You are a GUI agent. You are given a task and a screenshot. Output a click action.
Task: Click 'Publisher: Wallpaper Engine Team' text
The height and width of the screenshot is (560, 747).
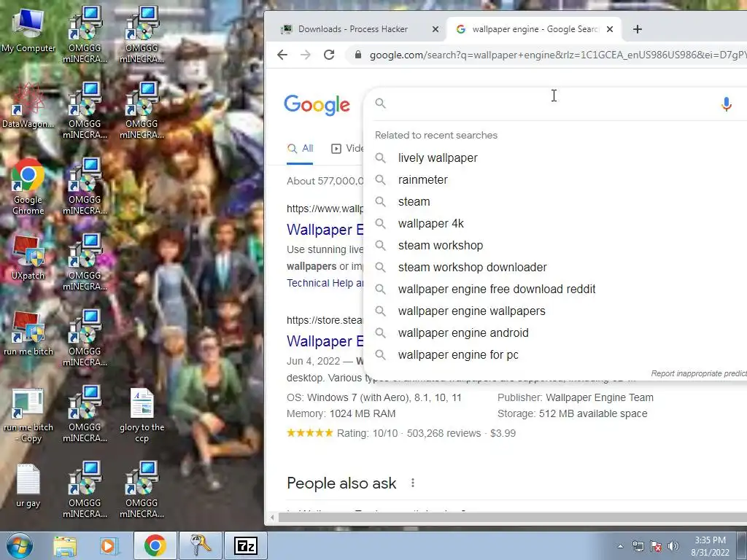click(x=576, y=397)
